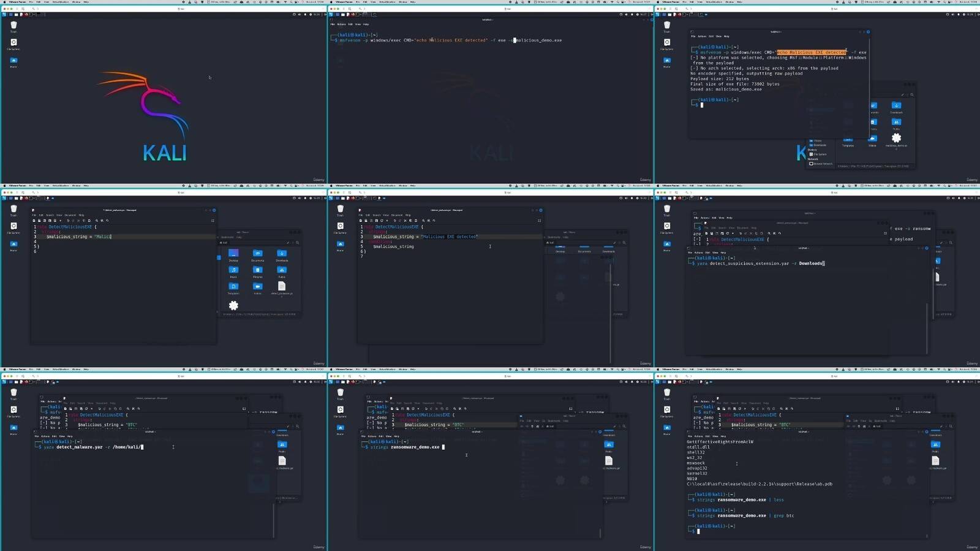The image size is (980, 551).
Task: Open File System icon on Kali logo desktop
Action: tap(13, 44)
